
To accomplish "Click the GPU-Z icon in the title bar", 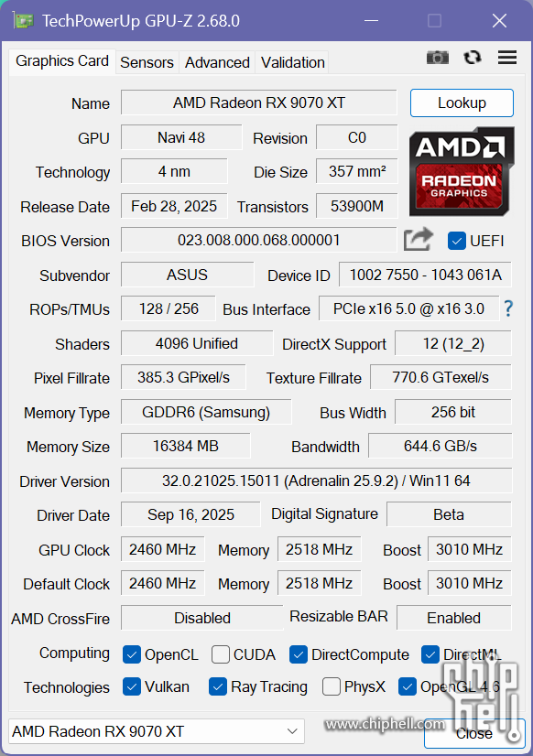I will pyautogui.click(x=22, y=19).
